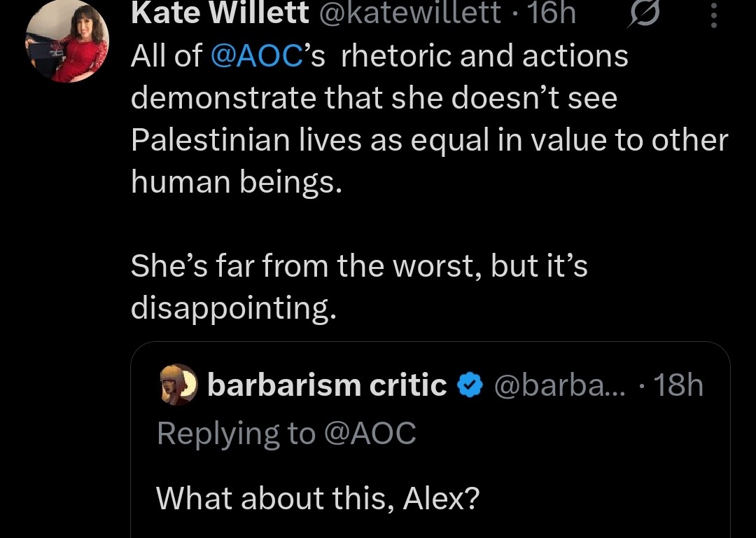Click "rhetoric and actions" in the tweet
The image size is (756, 538).
point(484,57)
